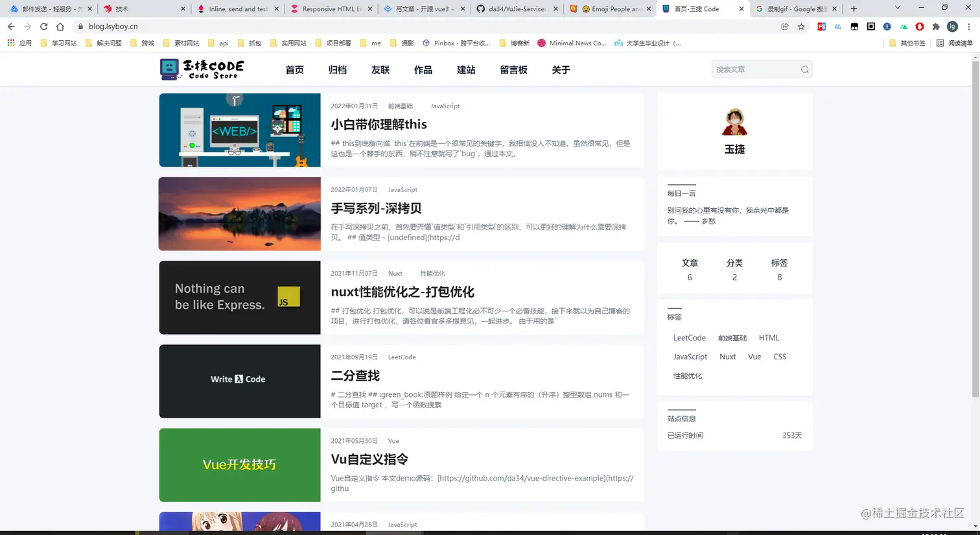Bookmark this page with star icon
Image resolution: width=980 pixels, height=535 pixels.
point(801,27)
